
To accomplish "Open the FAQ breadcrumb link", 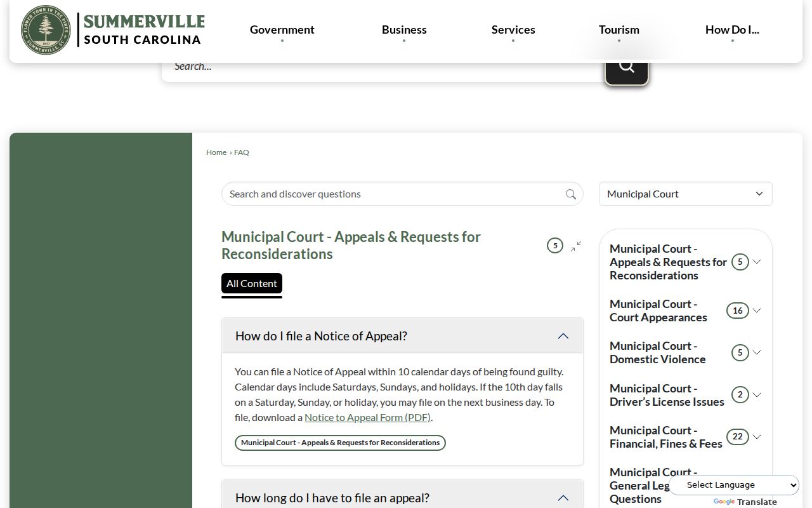I will pos(242,152).
